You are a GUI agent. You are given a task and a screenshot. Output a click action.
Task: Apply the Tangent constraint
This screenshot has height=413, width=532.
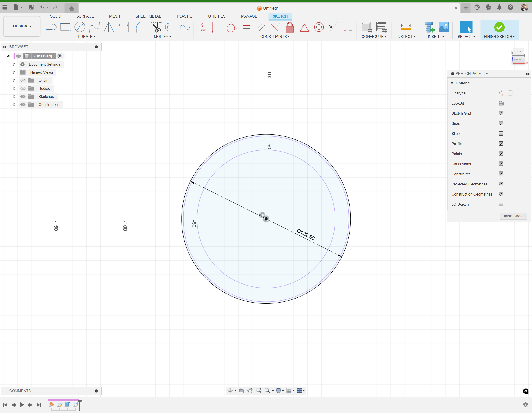[x=232, y=27]
